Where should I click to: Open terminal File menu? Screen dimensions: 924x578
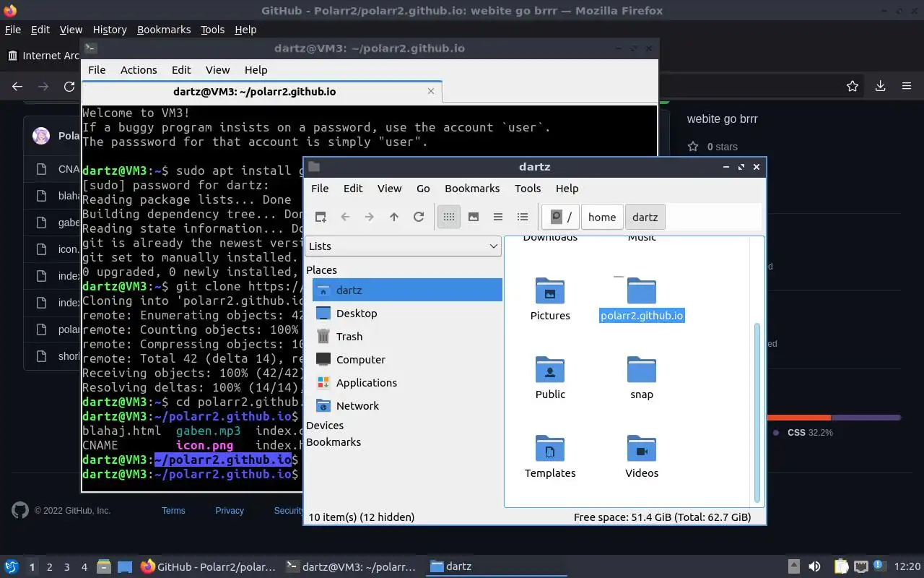pos(97,70)
